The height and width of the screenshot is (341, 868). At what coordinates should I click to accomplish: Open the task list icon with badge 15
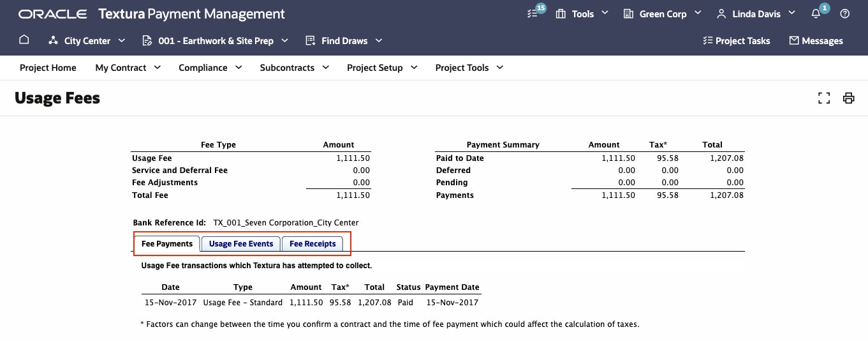(533, 13)
